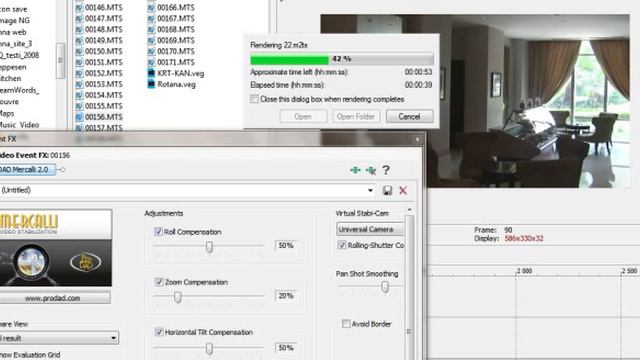Select the Music Video folder in tree
The height and width of the screenshot is (360, 640).
20,125
